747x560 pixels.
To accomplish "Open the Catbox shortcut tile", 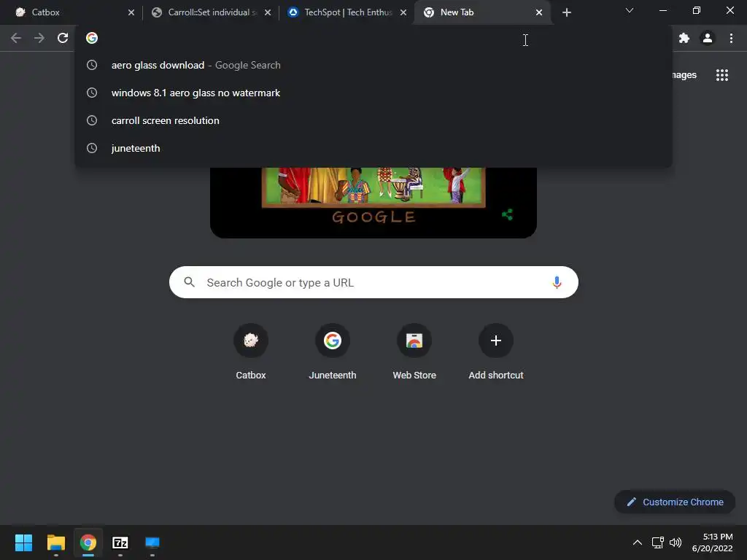I will (251, 352).
